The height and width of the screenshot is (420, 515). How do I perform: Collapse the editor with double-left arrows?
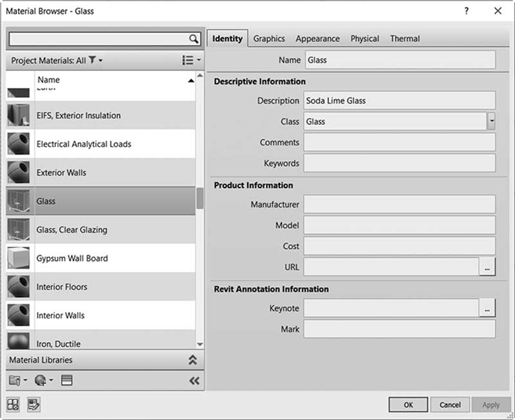pos(194,381)
